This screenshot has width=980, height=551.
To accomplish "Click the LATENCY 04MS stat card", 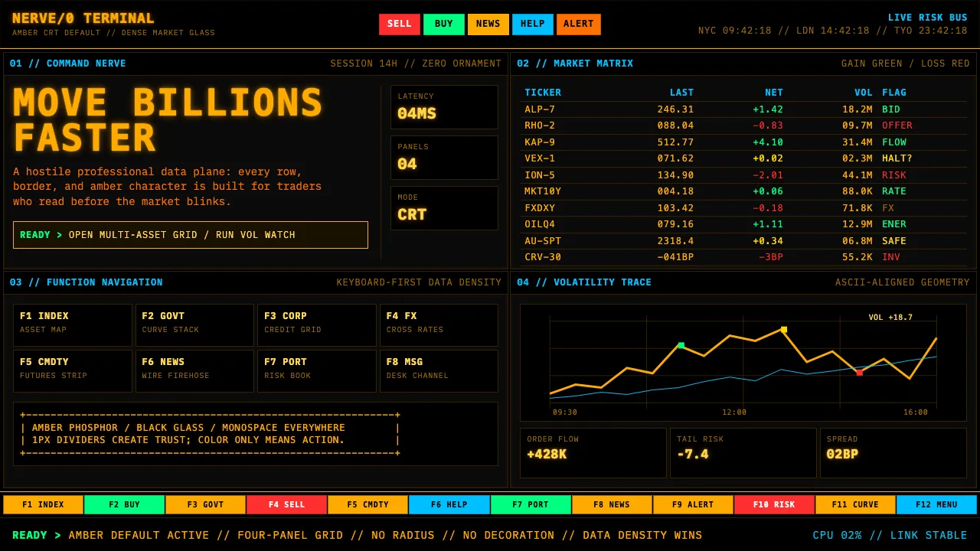I will tap(444, 107).
